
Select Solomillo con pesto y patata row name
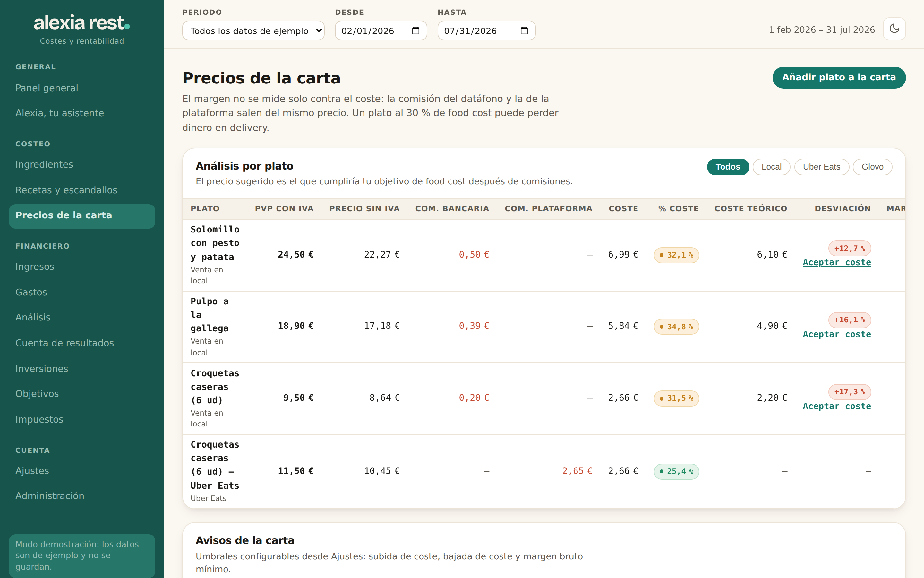click(215, 243)
